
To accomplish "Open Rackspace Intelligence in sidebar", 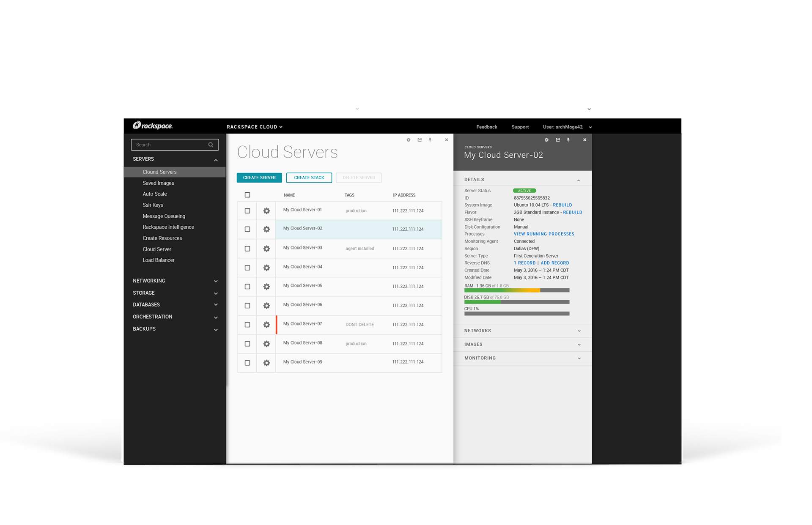I will coord(168,227).
